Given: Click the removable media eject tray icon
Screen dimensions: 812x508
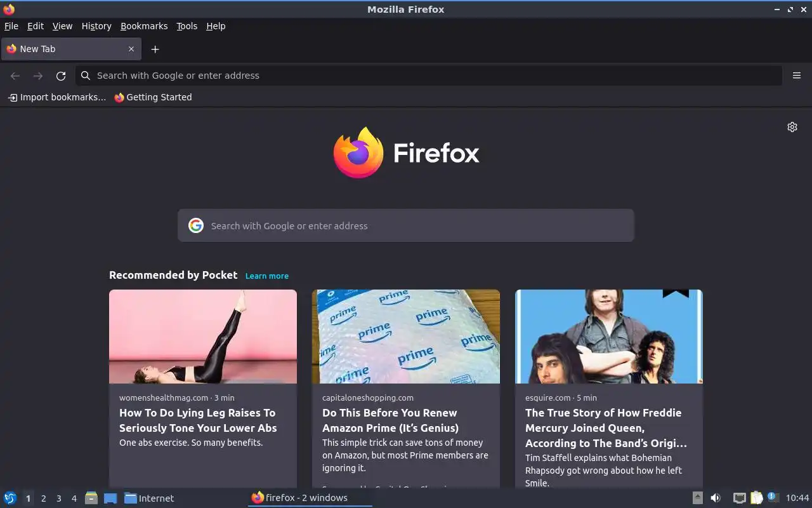Looking at the screenshot, I should click(697, 498).
